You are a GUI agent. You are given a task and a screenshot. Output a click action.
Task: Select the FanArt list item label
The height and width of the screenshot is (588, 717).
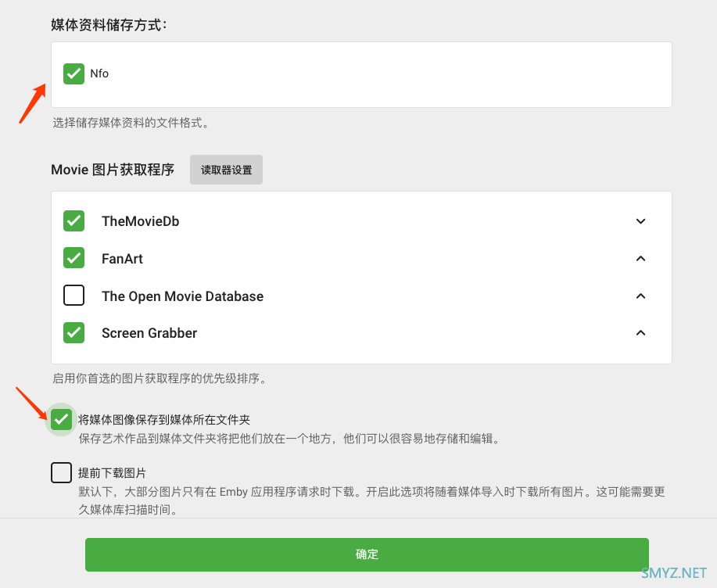(x=122, y=259)
